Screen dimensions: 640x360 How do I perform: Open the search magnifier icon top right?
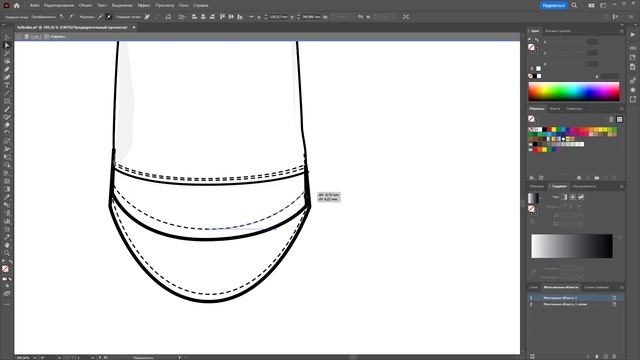click(574, 6)
